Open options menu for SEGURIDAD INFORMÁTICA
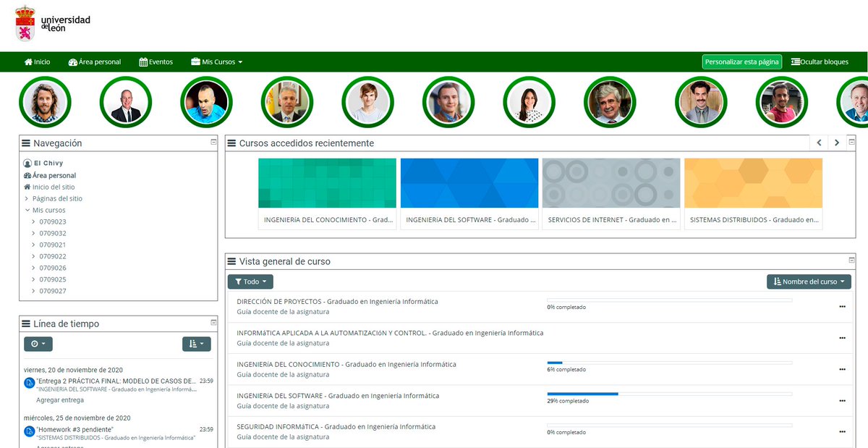Viewport: 868px width, 448px height. click(x=842, y=432)
